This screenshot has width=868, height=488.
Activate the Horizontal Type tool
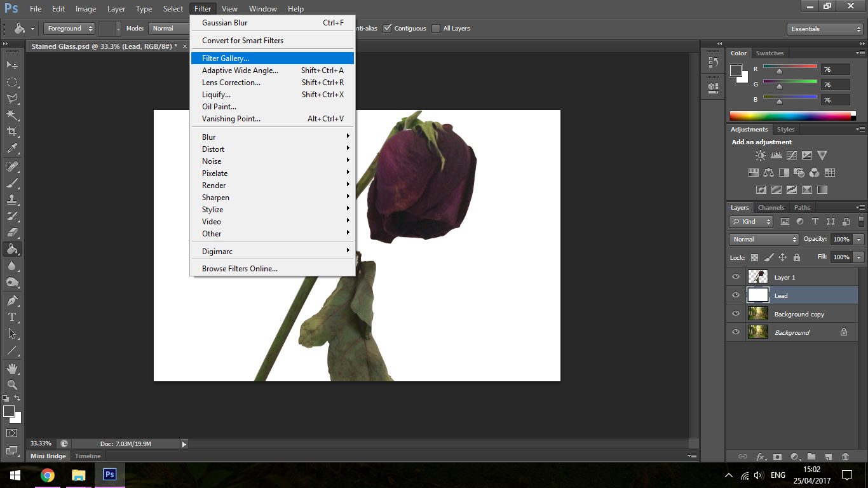[12, 316]
